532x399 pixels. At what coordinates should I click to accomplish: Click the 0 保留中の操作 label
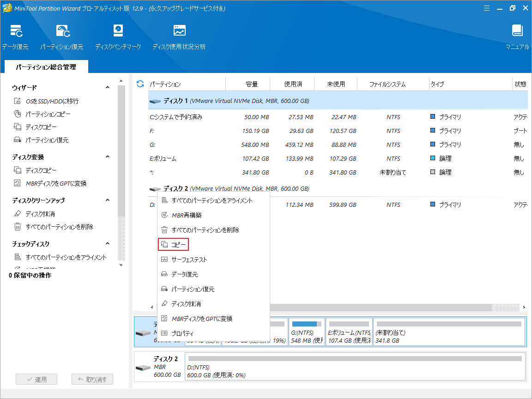coord(30,275)
